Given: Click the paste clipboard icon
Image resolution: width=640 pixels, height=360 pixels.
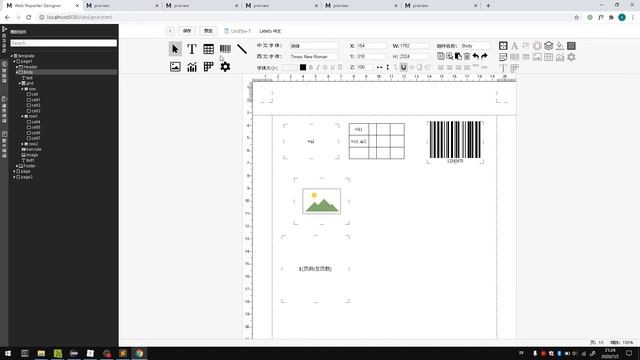Looking at the screenshot, I should point(458,56).
